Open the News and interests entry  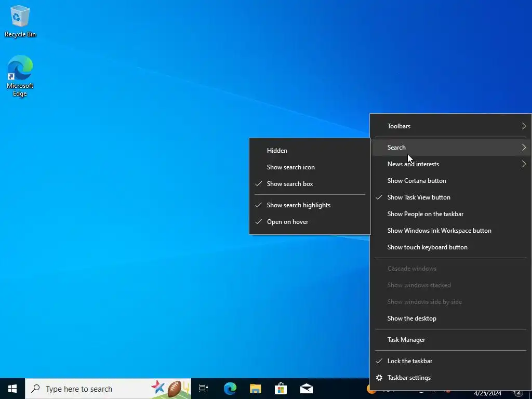450,164
